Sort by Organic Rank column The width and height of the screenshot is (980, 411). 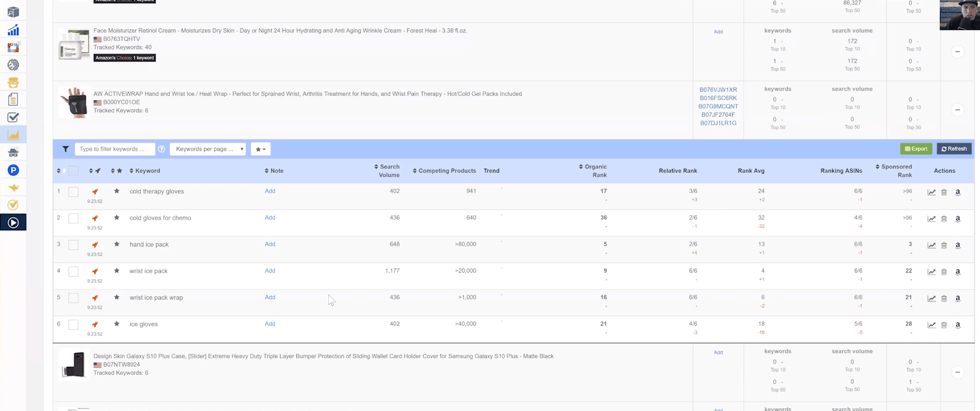593,171
